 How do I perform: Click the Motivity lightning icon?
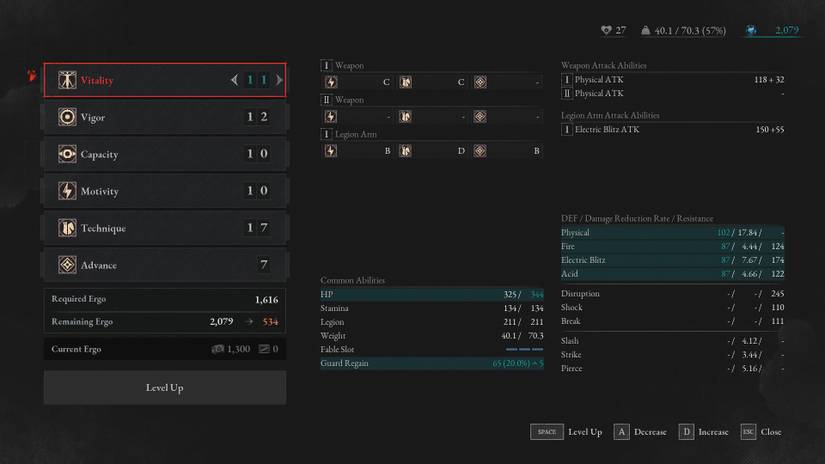[67, 191]
